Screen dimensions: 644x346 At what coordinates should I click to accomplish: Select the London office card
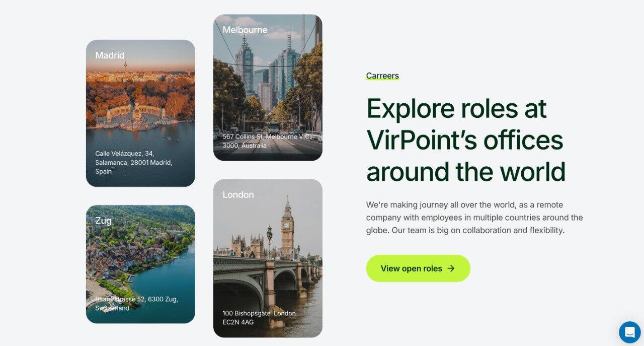pyautogui.click(x=268, y=258)
